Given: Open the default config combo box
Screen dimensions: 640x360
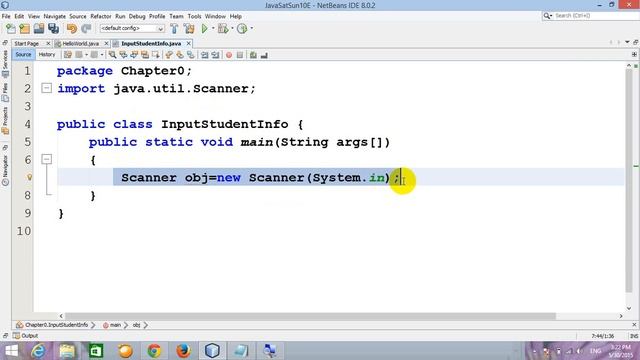Looking at the screenshot, I should [x=132, y=29].
